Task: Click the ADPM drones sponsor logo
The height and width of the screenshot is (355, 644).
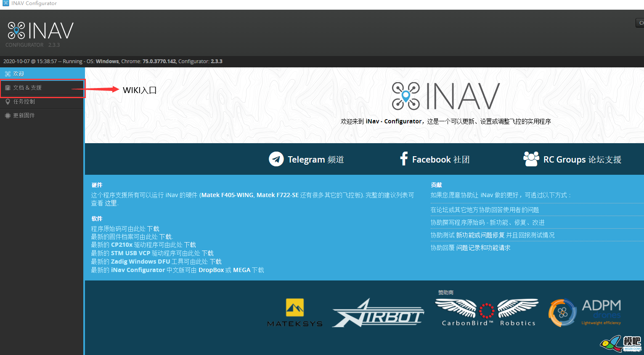Action: (x=585, y=312)
